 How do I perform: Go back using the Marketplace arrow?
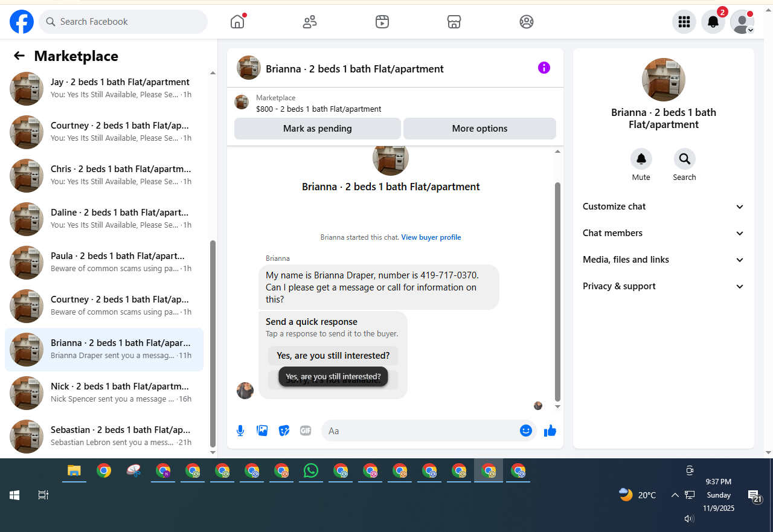[x=19, y=56]
